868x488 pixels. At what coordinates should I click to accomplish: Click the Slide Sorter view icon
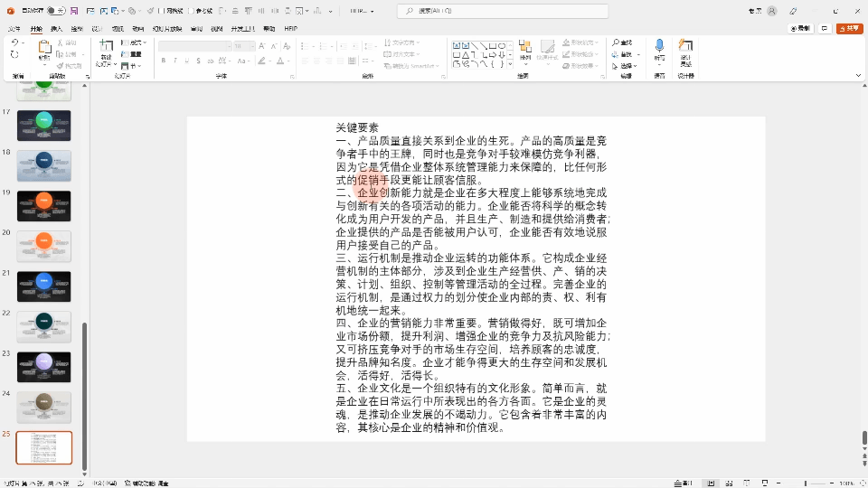pyautogui.click(x=729, y=483)
